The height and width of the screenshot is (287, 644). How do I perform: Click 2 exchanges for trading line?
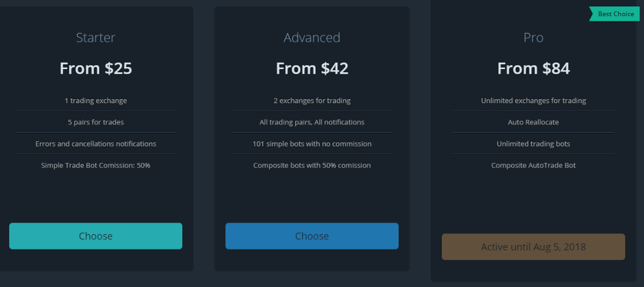tap(312, 101)
